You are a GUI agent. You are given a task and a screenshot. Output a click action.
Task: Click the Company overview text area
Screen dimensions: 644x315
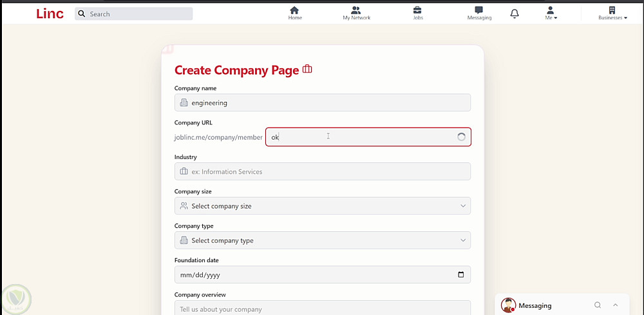tap(322, 309)
